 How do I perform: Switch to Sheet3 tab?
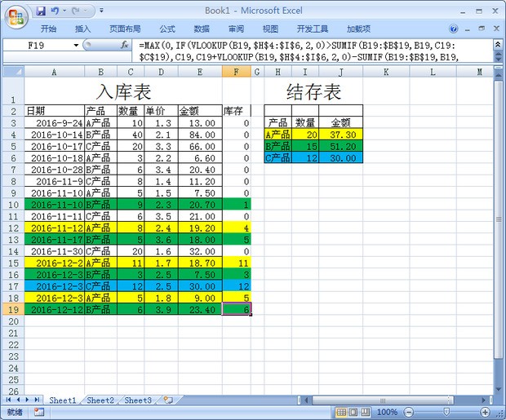click(x=138, y=400)
